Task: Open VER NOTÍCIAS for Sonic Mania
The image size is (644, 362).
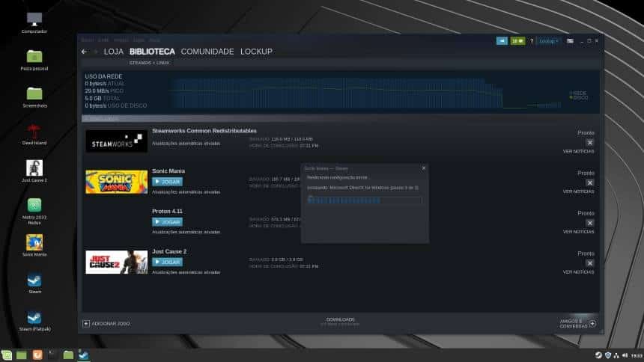Action: (x=578, y=191)
